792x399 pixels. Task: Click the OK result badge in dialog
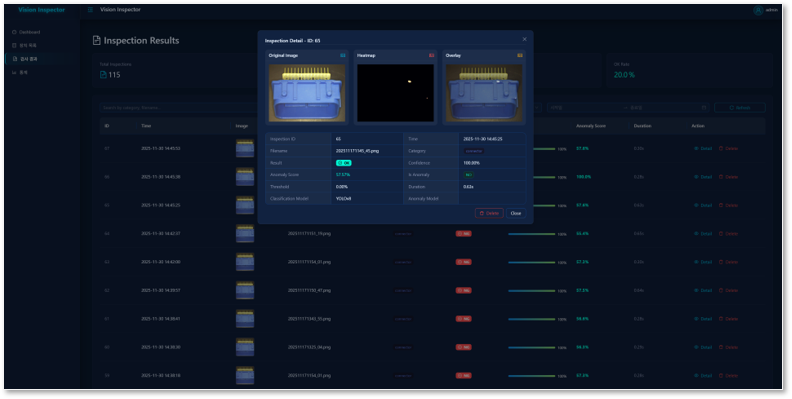pyautogui.click(x=343, y=163)
